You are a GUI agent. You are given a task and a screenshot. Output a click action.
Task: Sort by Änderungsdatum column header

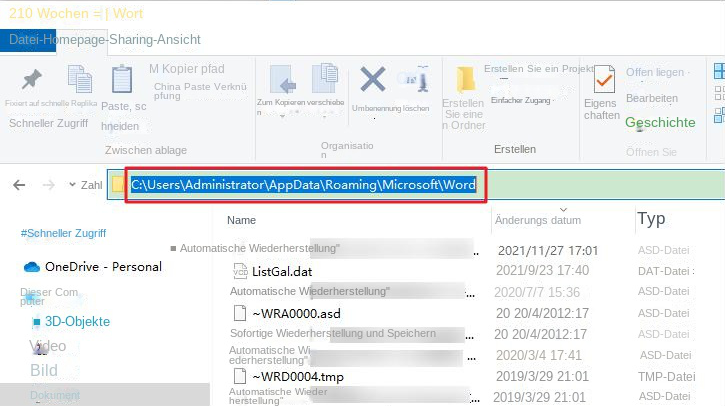(538, 221)
